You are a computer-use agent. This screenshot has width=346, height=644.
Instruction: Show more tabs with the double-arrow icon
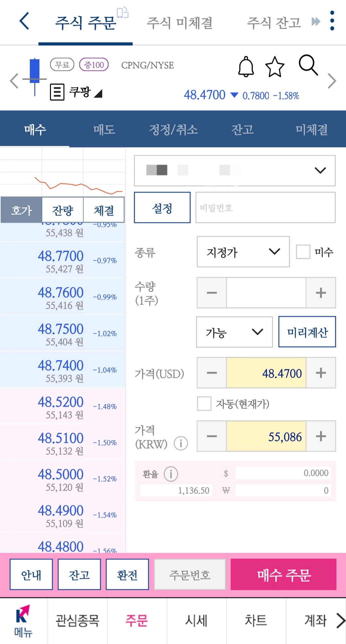(316, 21)
